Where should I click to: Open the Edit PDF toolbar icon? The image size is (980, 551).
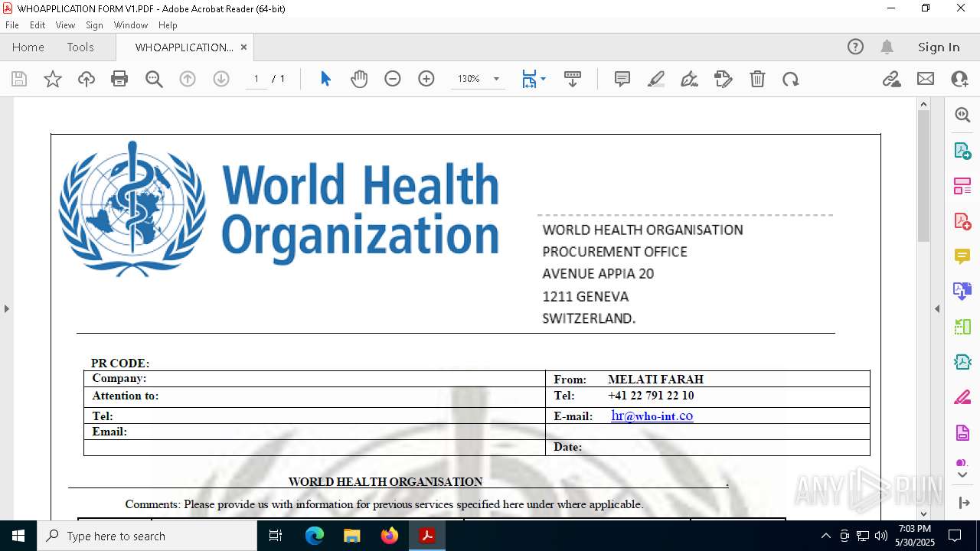click(x=724, y=79)
